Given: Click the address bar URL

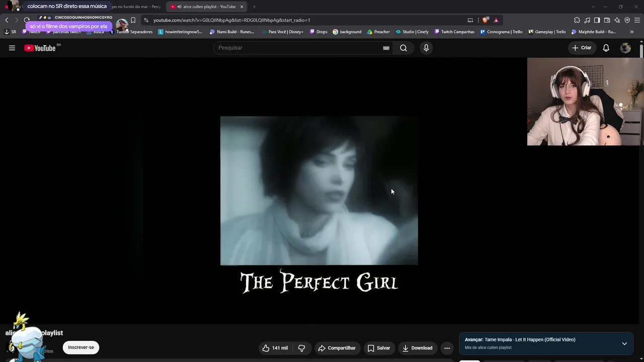Looking at the screenshot, I should [231, 20].
